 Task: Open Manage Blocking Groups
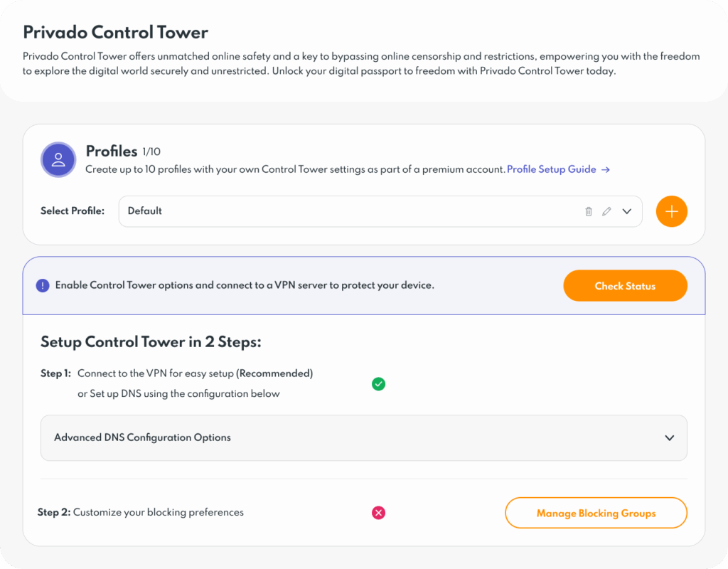point(596,512)
